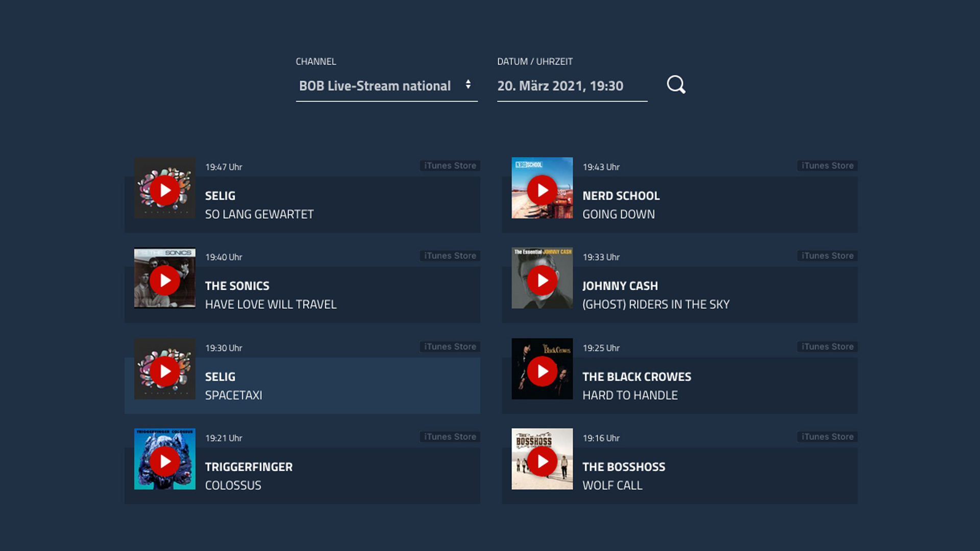
Task: Play The Black Crowes Hard to Handle
Action: 542,371
